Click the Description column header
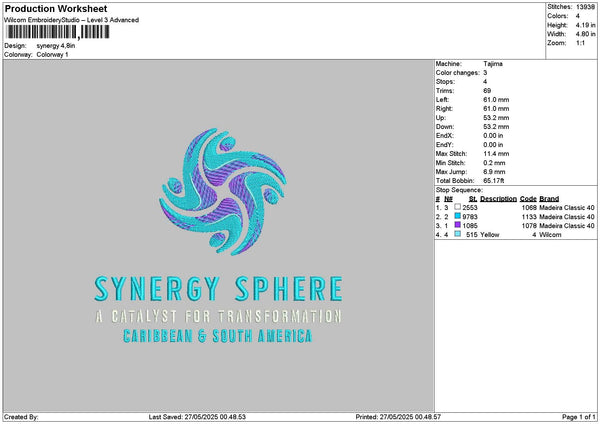600x424 pixels. [x=496, y=198]
